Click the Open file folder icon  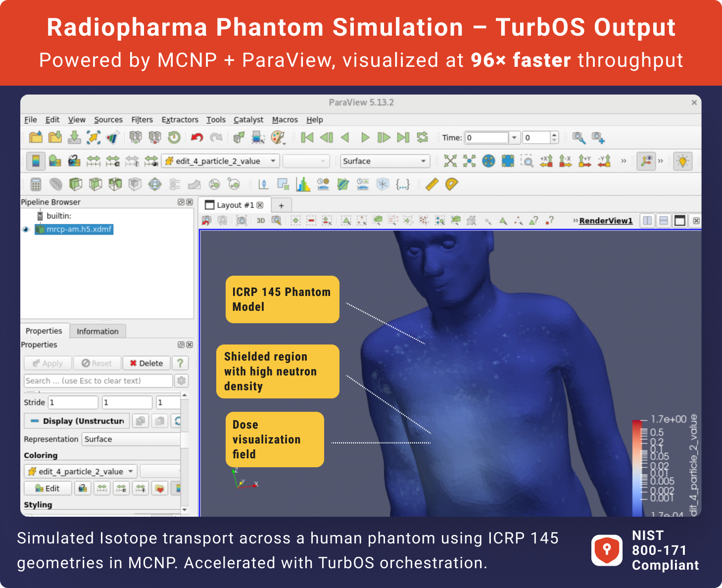click(36, 137)
